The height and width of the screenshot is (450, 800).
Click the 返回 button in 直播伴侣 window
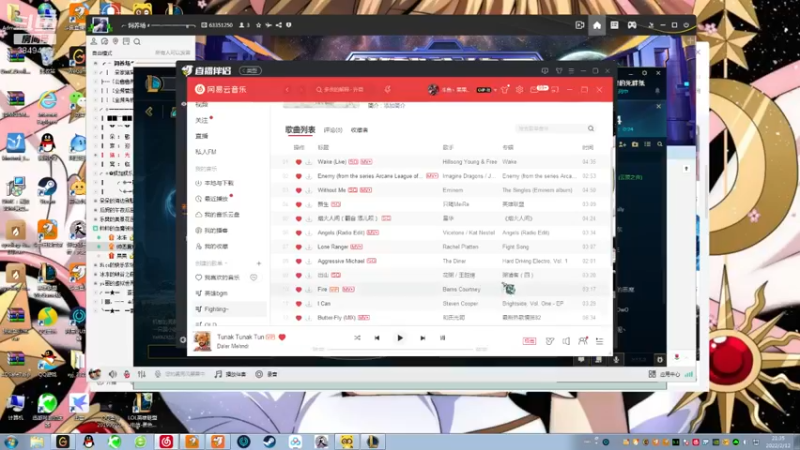(x=251, y=71)
